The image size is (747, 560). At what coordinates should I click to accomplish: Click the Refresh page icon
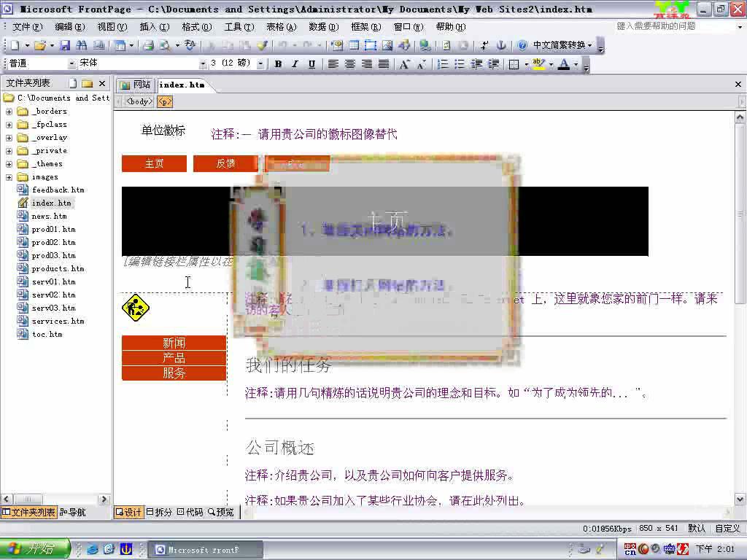(x=446, y=45)
